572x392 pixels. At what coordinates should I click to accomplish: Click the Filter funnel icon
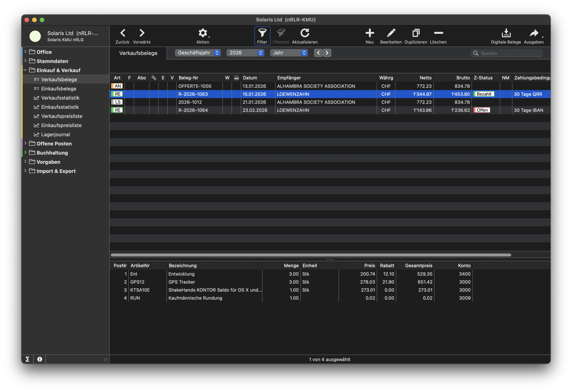tap(262, 33)
